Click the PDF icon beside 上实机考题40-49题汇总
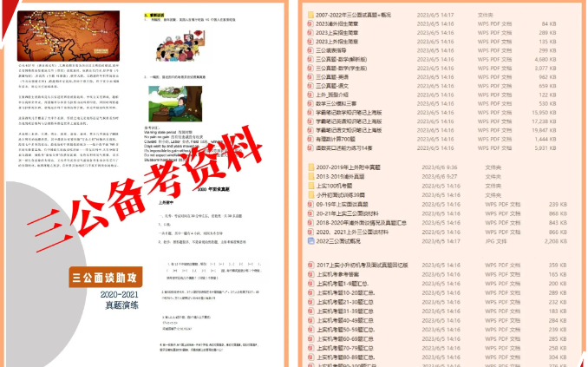The height and width of the screenshot is (367, 588). point(310,320)
